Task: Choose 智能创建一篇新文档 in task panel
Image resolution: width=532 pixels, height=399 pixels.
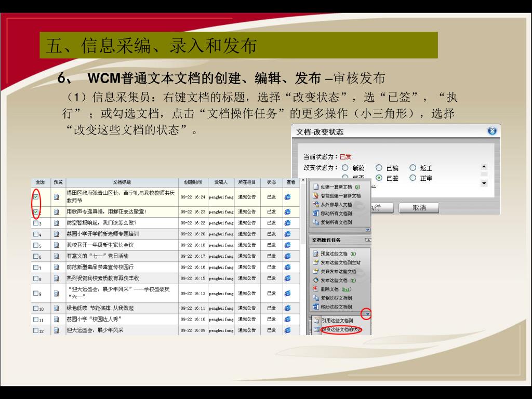Action: click(337, 196)
